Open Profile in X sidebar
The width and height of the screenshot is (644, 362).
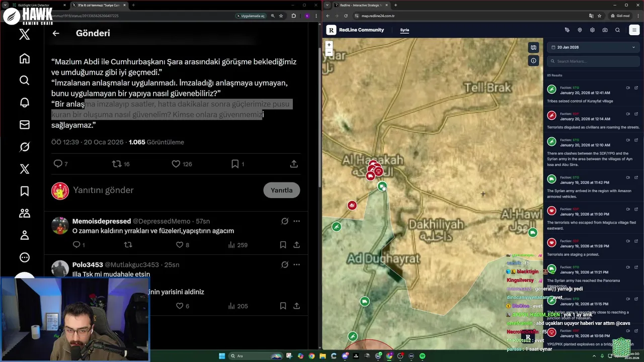[x=24, y=235]
